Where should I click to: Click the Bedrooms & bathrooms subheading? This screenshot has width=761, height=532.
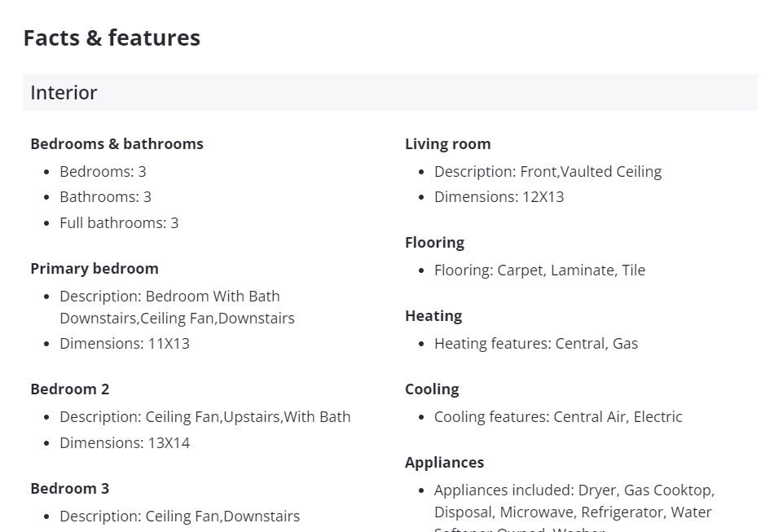point(117,144)
